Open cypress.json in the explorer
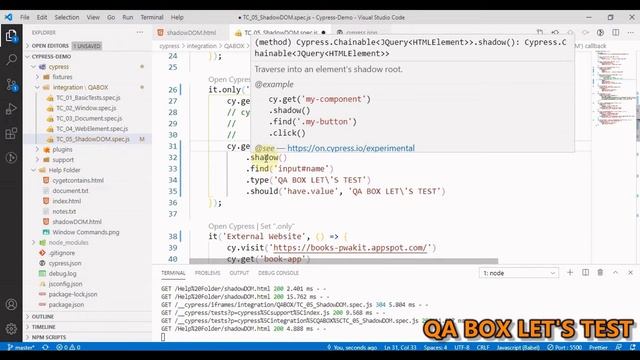This screenshot has height=360, width=640. (x=65, y=263)
